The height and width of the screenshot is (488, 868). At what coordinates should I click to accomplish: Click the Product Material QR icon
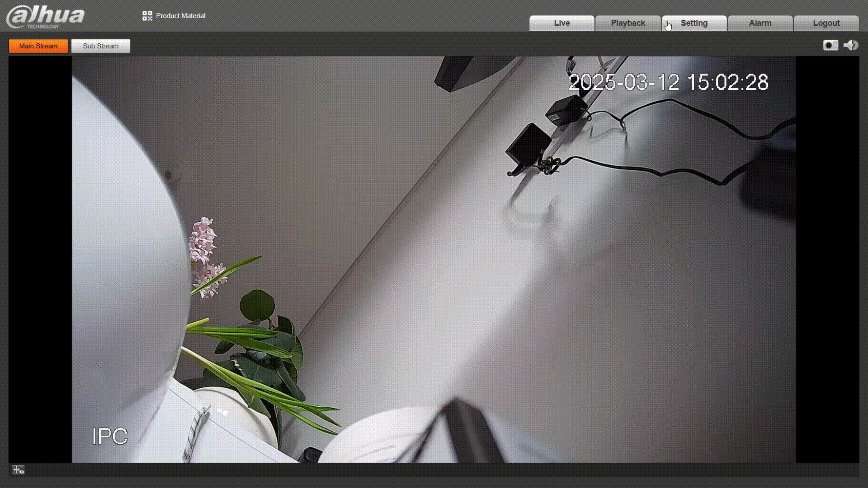(x=147, y=16)
